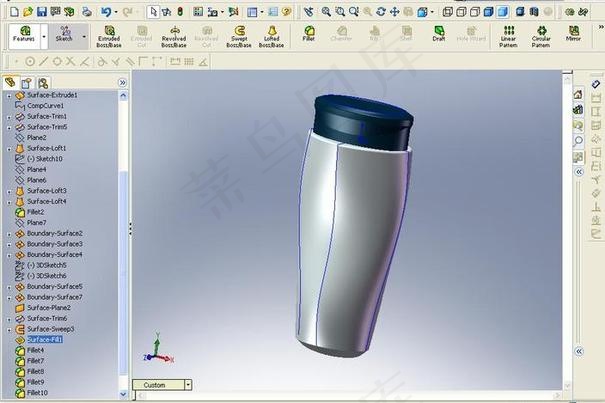Open the Linear Pattern tool
The image size is (605, 403).
coord(508,36)
